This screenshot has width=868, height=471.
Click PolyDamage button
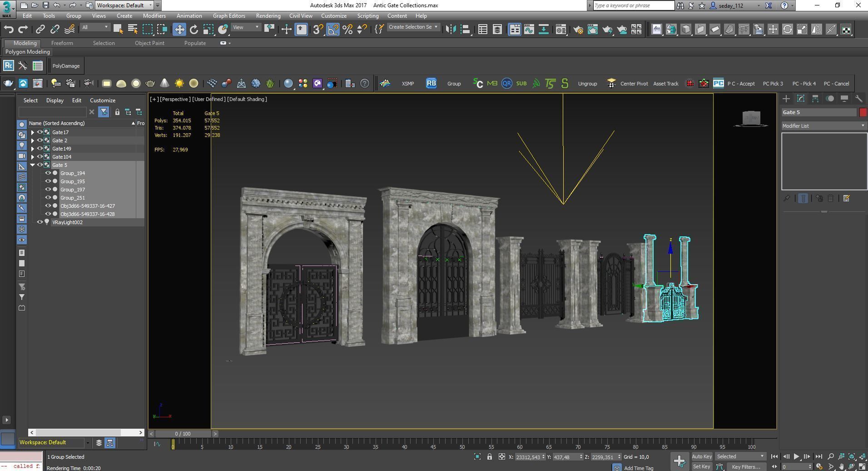pyautogui.click(x=66, y=66)
